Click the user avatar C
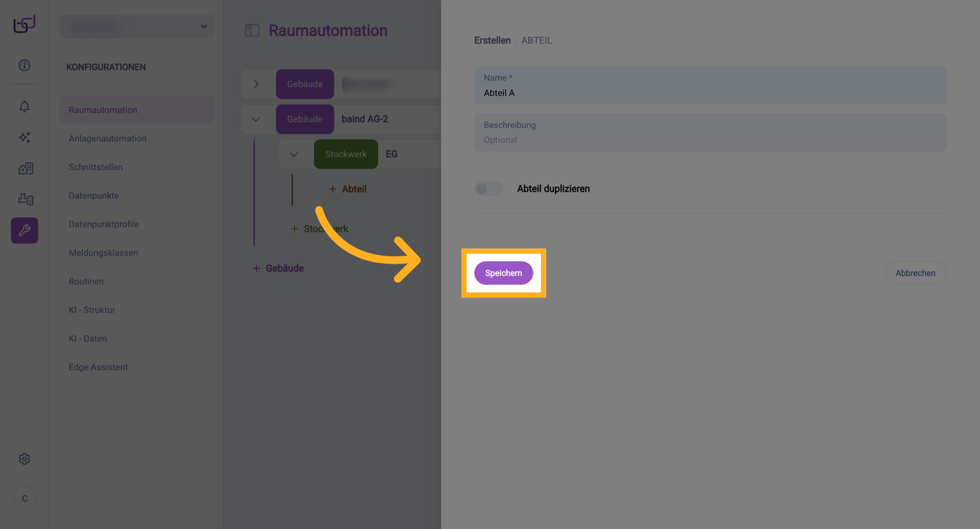Viewport: 980px width, 529px height. 24,498
